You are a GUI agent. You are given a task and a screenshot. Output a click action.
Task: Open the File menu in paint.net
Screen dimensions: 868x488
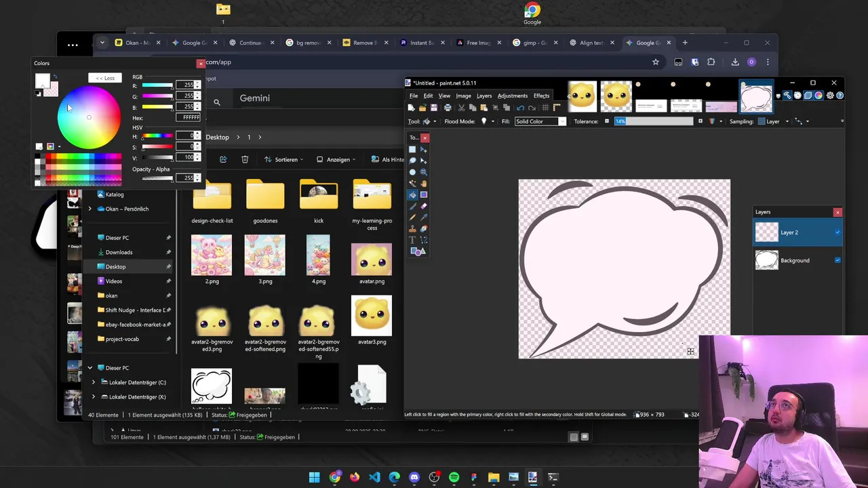coord(414,96)
